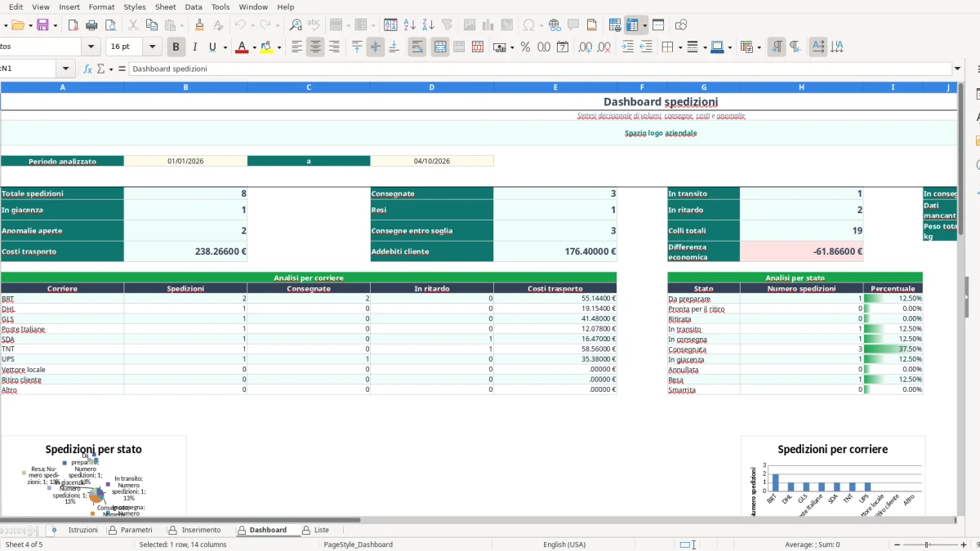Screen dimensions: 980x551
Task: Expand the highlighting color dropdown arrow
Action: click(x=279, y=47)
